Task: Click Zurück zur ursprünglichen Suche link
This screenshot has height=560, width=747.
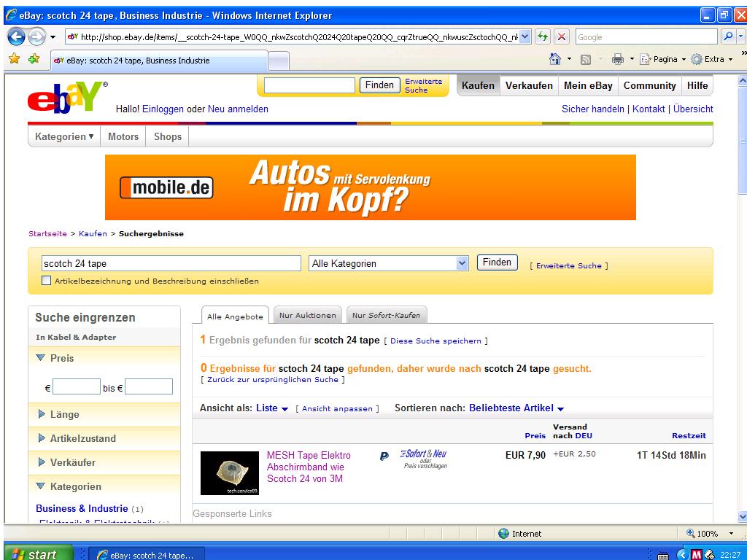Action: tap(273, 379)
